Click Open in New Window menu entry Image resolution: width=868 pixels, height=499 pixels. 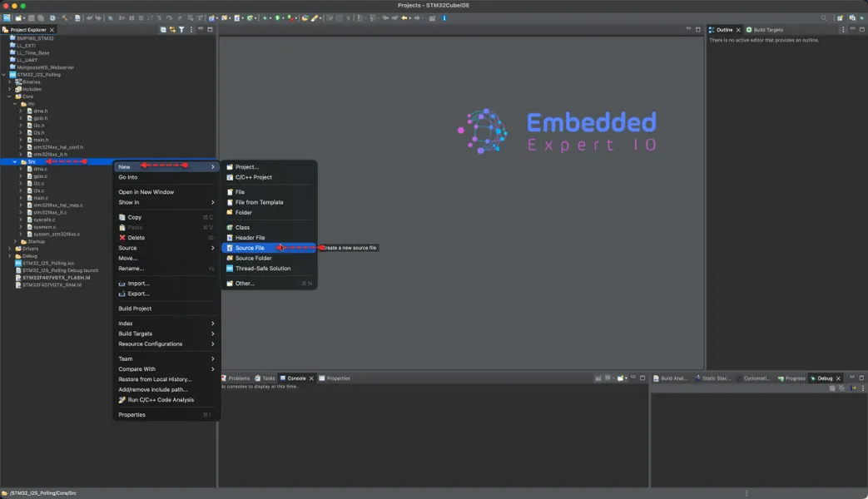tap(166, 192)
